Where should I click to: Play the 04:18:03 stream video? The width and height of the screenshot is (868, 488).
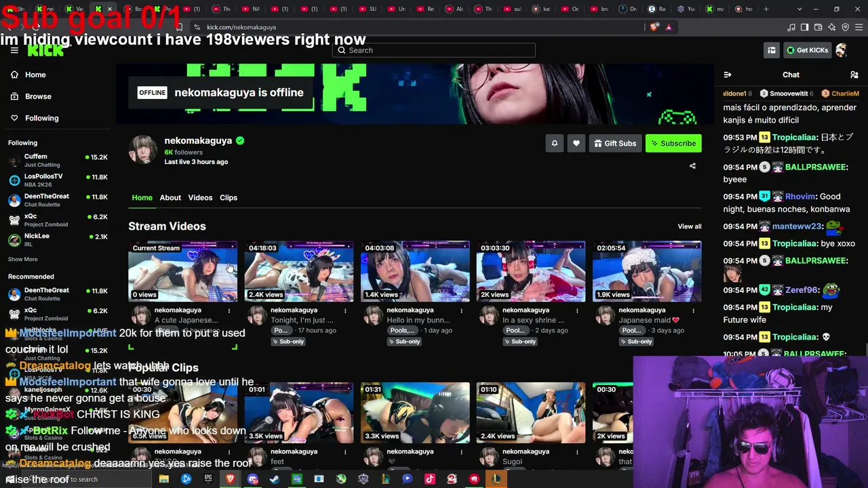299,271
